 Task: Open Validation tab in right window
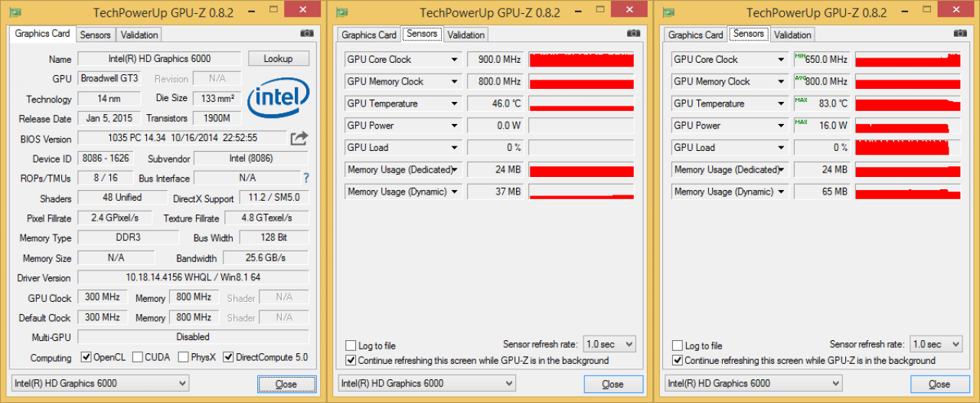tap(793, 34)
